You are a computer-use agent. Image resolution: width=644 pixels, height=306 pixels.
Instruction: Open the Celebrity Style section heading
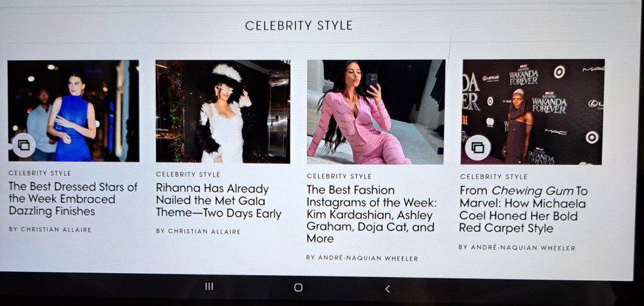(x=299, y=25)
